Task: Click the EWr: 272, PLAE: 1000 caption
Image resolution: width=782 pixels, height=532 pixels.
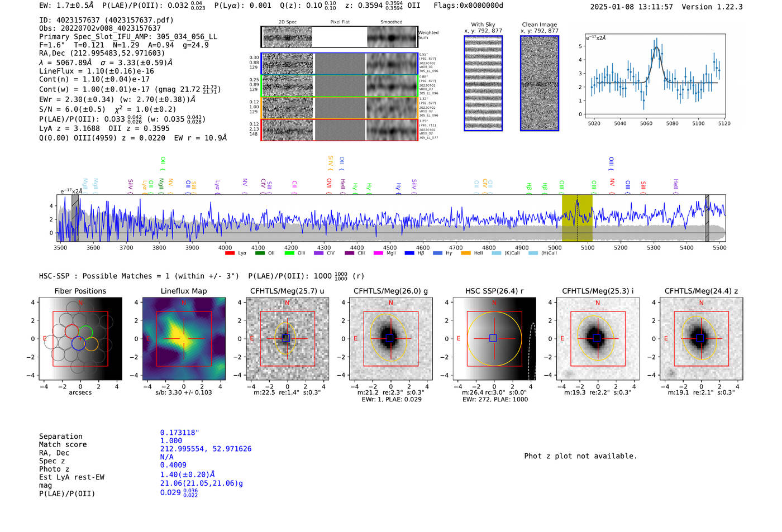Action: click(495, 399)
